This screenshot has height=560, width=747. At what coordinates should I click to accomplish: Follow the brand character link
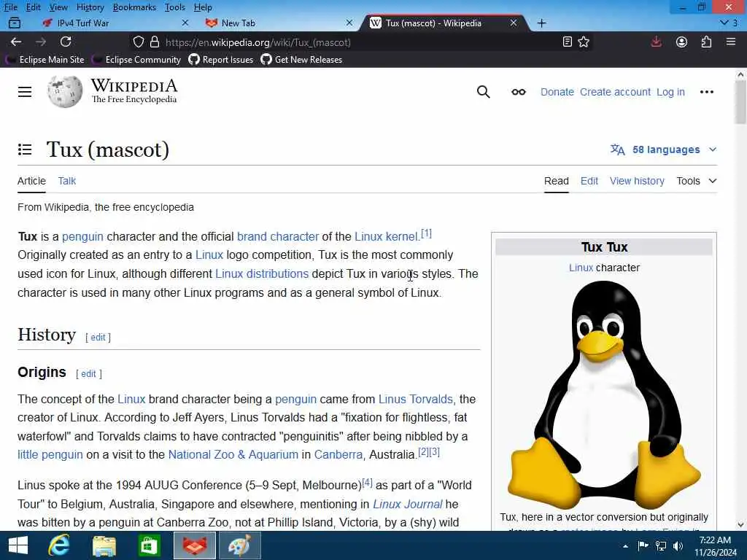click(278, 237)
